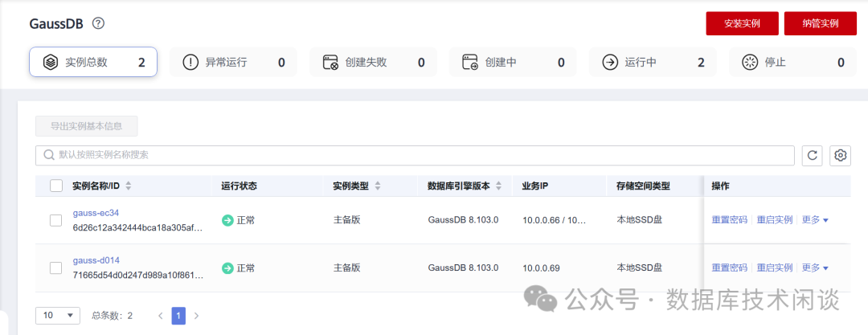This screenshot has height=335, width=868.
Task: Click IP cell 10.0.0.69
Action: click(541, 268)
